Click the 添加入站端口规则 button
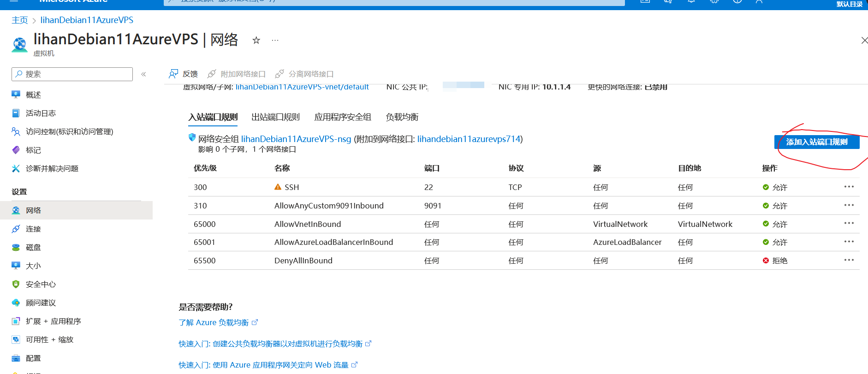Viewport: 868px width, 374px height. point(817,142)
